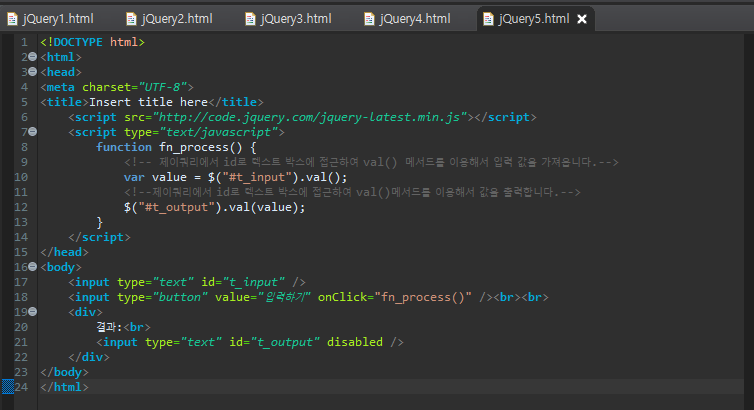
Task: Click the jquery-latest.min.js URL string
Action: (310, 117)
